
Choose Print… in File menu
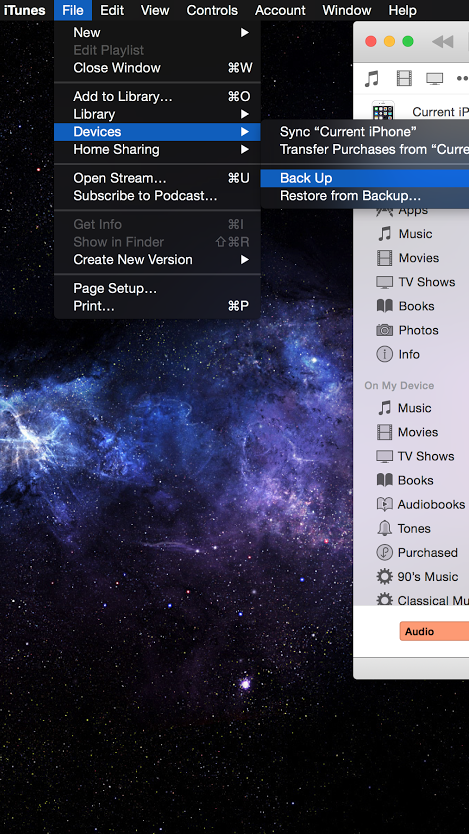pos(157,306)
